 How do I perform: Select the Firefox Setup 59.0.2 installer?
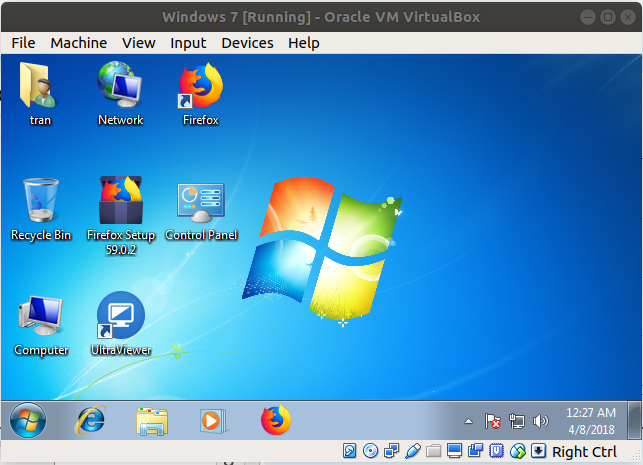click(x=121, y=216)
